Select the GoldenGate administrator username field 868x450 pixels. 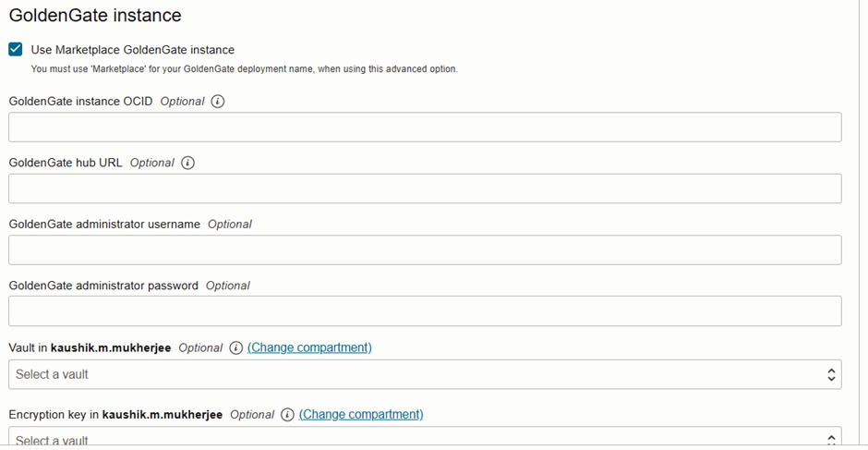[x=425, y=249]
